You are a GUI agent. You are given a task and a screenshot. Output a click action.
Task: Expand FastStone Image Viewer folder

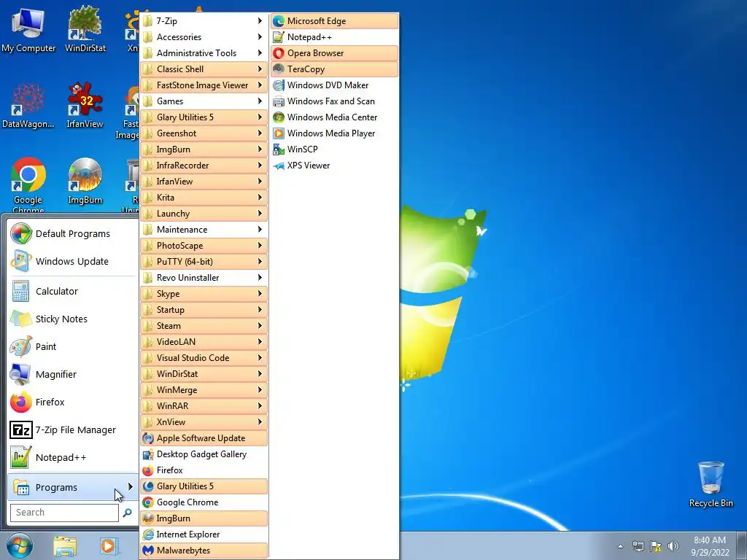(204, 85)
